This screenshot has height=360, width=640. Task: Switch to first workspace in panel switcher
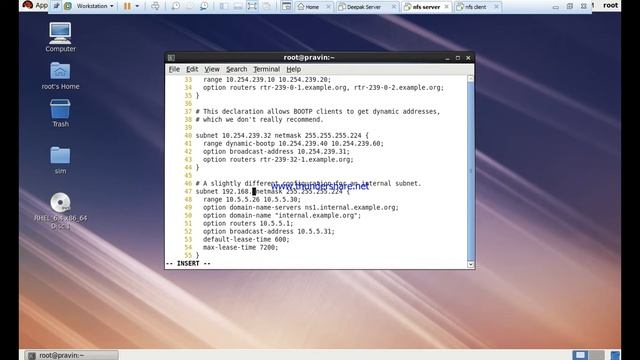tap(580, 355)
